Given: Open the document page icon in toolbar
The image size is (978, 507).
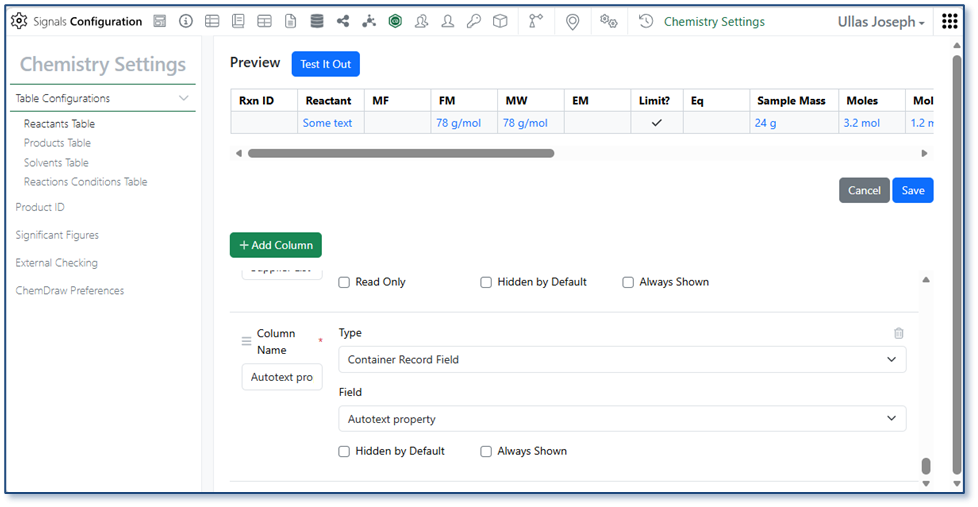Looking at the screenshot, I should [291, 21].
